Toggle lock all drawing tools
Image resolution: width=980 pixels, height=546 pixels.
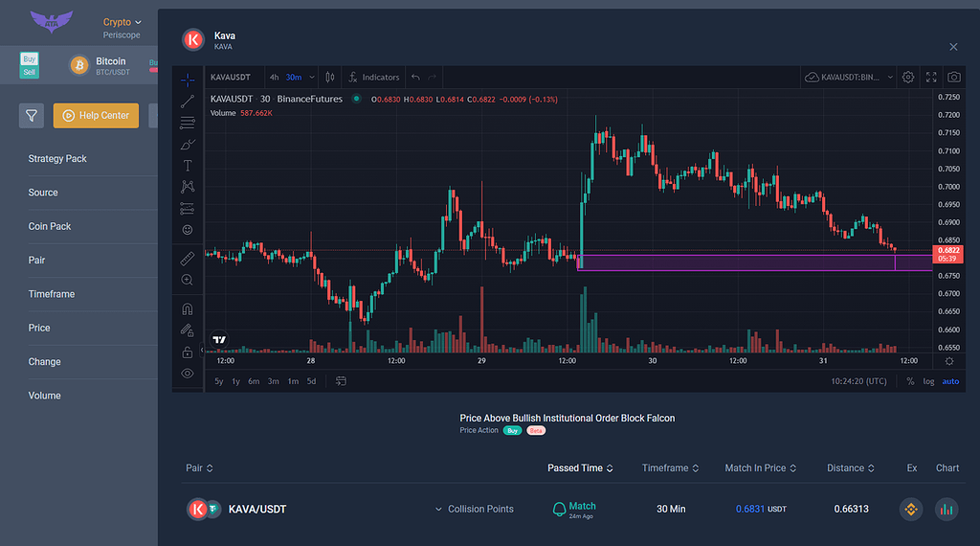188,353
